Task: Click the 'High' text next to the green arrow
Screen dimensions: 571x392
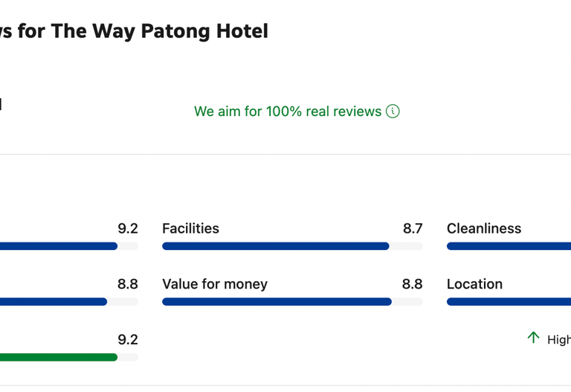Action: click(558, 340)
